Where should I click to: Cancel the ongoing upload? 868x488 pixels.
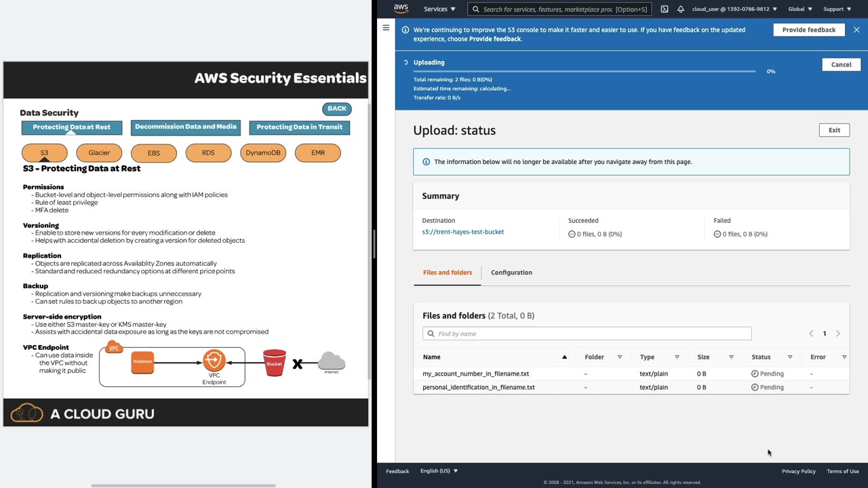pos(841,64)
